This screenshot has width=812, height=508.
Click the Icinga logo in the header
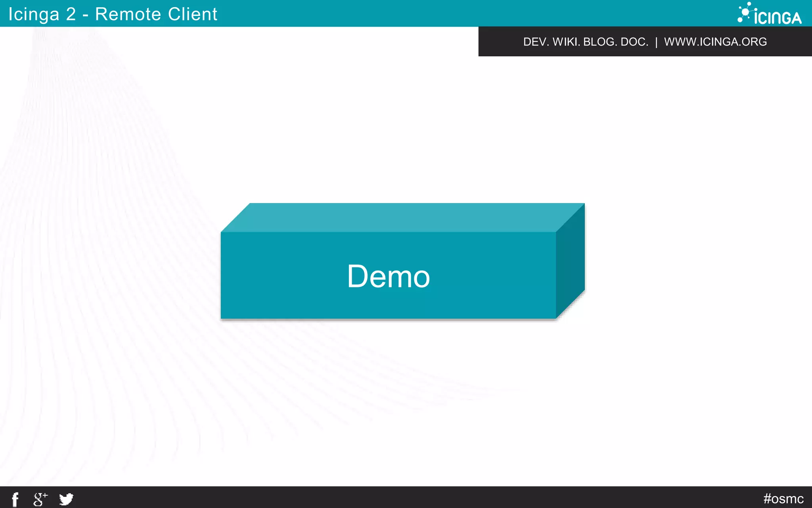(x=769, y=14)
